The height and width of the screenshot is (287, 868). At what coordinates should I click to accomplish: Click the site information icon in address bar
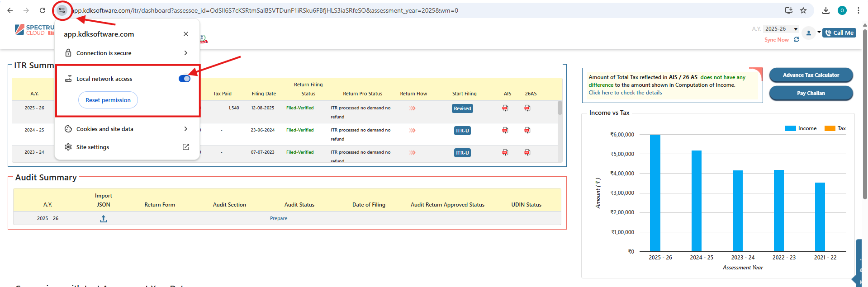pyautogui.click(x=62, y=10)
